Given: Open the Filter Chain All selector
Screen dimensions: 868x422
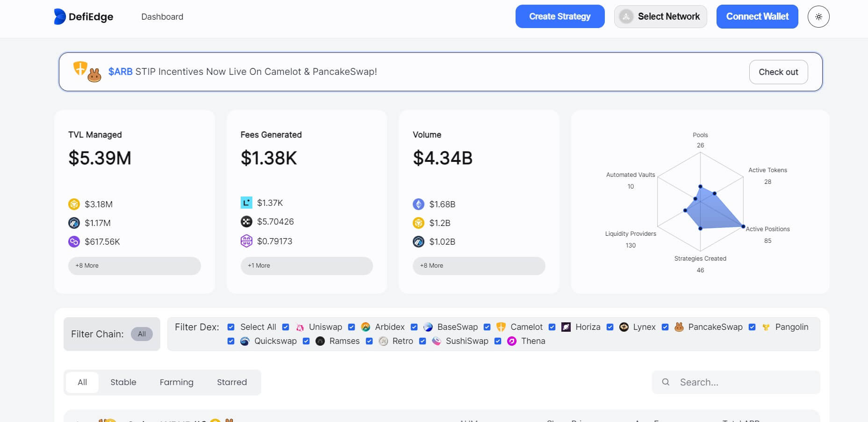Looking at the screenshot, I should 142,334.
